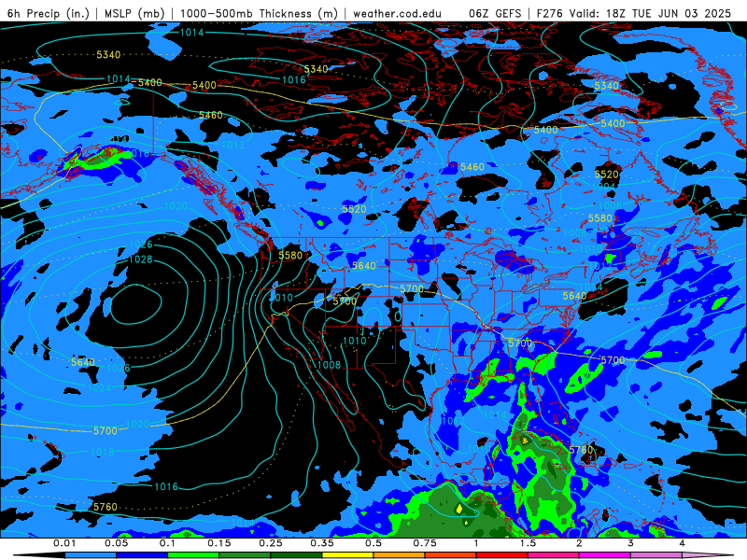This screenshot has height=560, width=747.
Task: Click the 5580 thickness label over Washington state
Action: pos(290,256)
